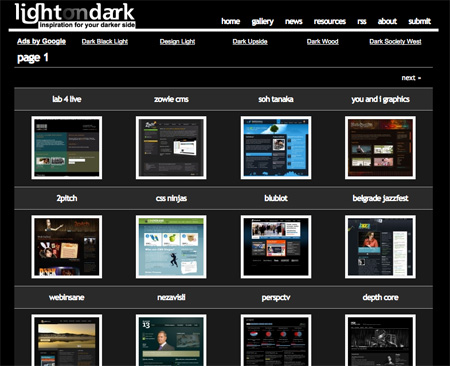Viewport: 450px width, 366px height.
Task: Open the belgrade jazzfest thumbnail
Action: tap(380, 247)
